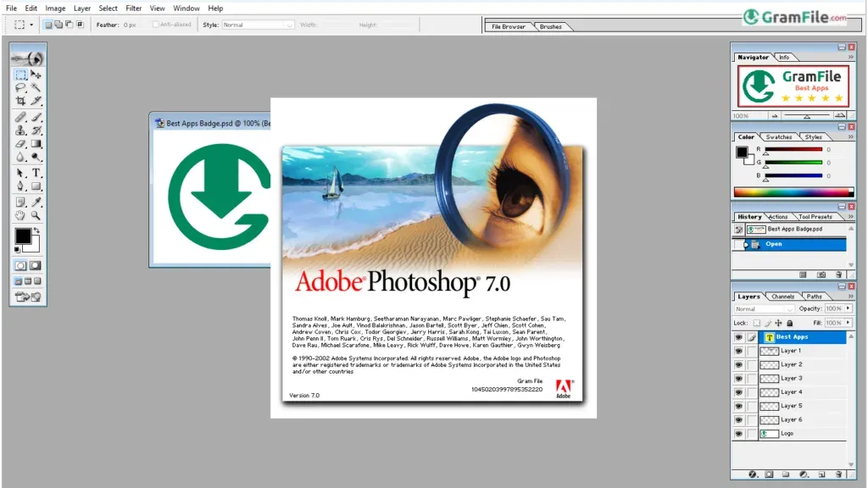Select the Move tool
The width and height of the screenshot is (868, 488).
click(36, 75)
